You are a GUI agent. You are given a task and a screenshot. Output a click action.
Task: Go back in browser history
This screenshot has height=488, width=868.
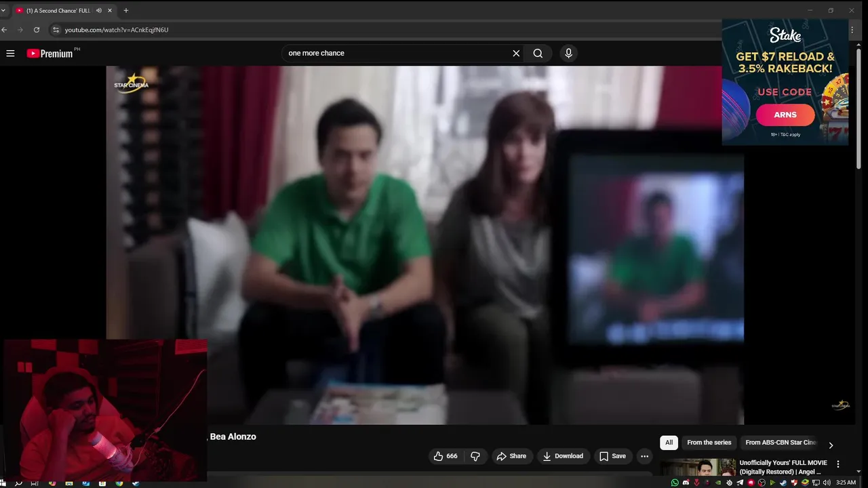pos(5,30)
